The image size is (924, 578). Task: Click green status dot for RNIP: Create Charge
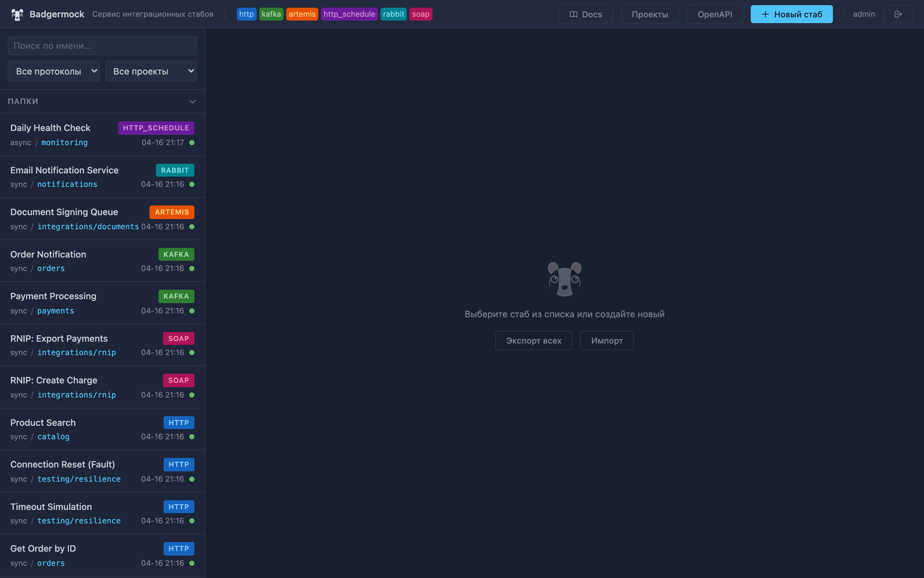(x=192, y=395)
